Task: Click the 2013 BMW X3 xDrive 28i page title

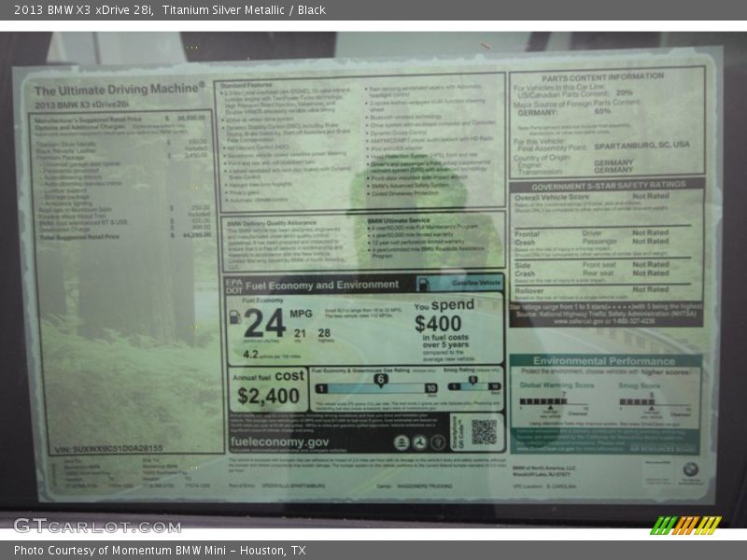Action: pyautogui.click(x=168, y=10)
